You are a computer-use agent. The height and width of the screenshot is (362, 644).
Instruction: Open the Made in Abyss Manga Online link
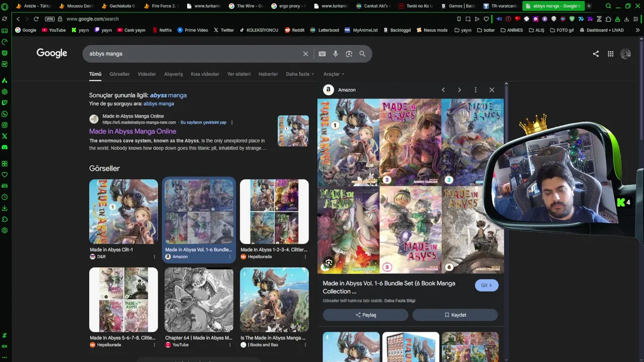133,131
